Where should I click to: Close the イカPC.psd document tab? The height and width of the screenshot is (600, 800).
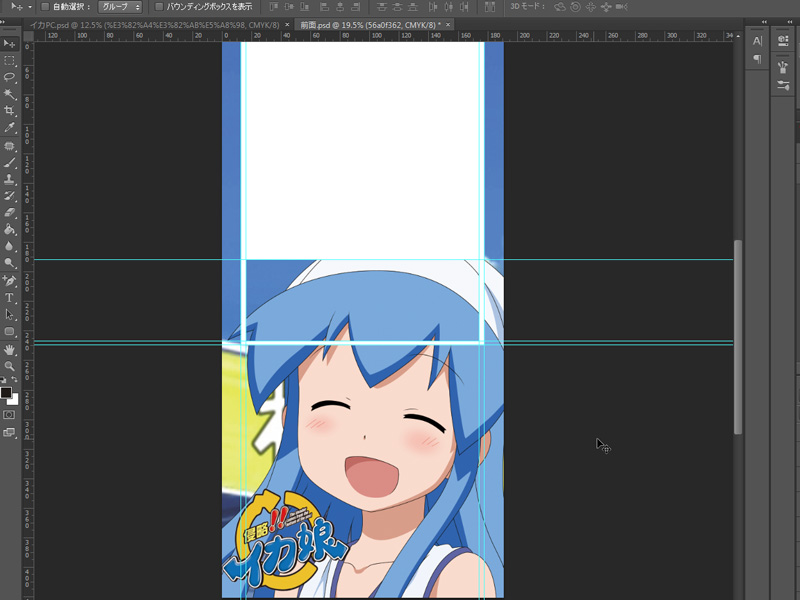click(x=287, y=25)
